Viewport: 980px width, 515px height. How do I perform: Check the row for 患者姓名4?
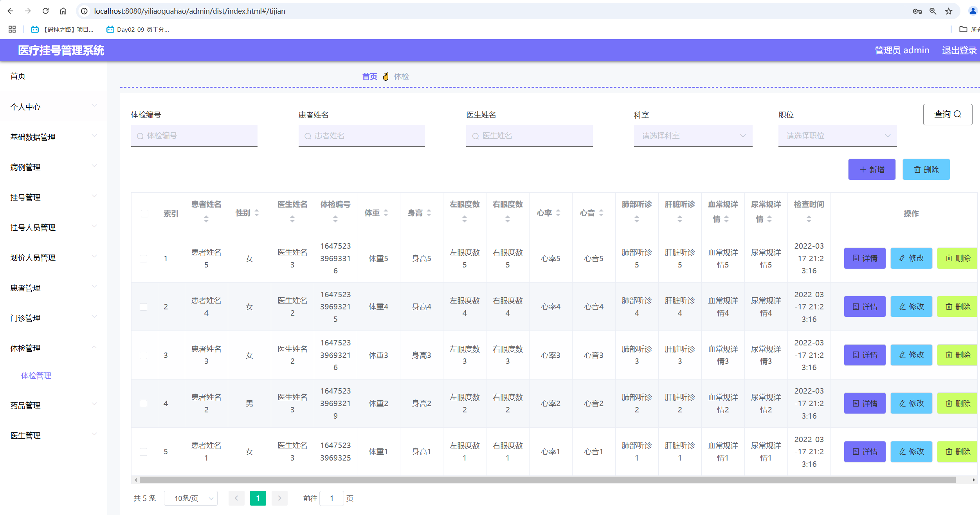pyautogui.click(x=144, y=307)
